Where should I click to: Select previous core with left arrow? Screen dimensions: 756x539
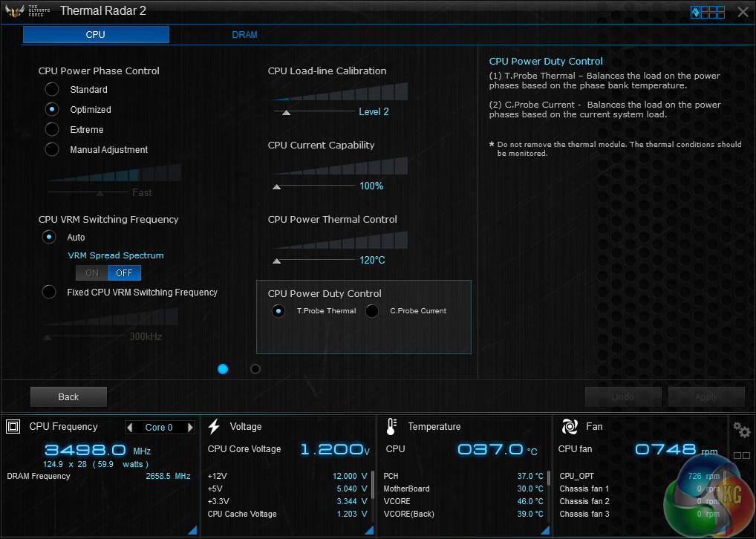(x=129, y=427)
